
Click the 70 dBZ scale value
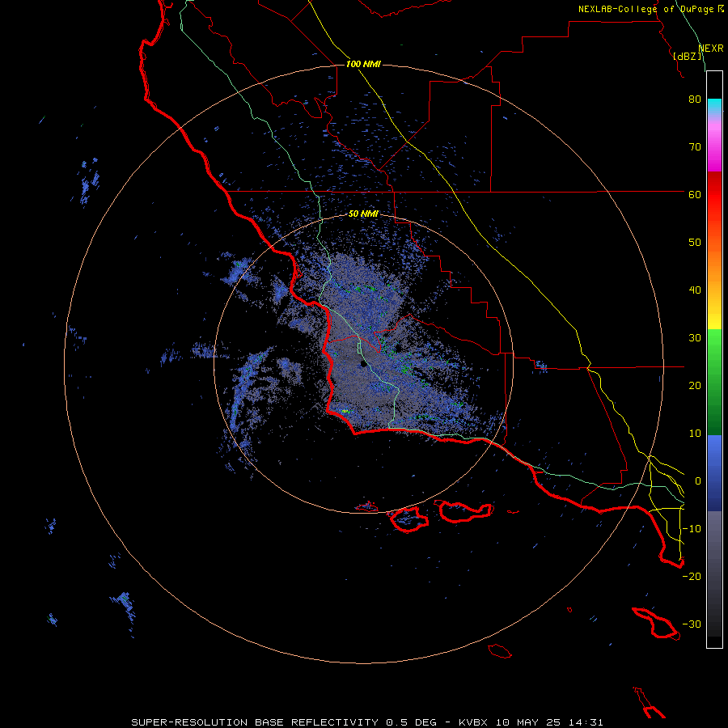(x=695, y=147)
